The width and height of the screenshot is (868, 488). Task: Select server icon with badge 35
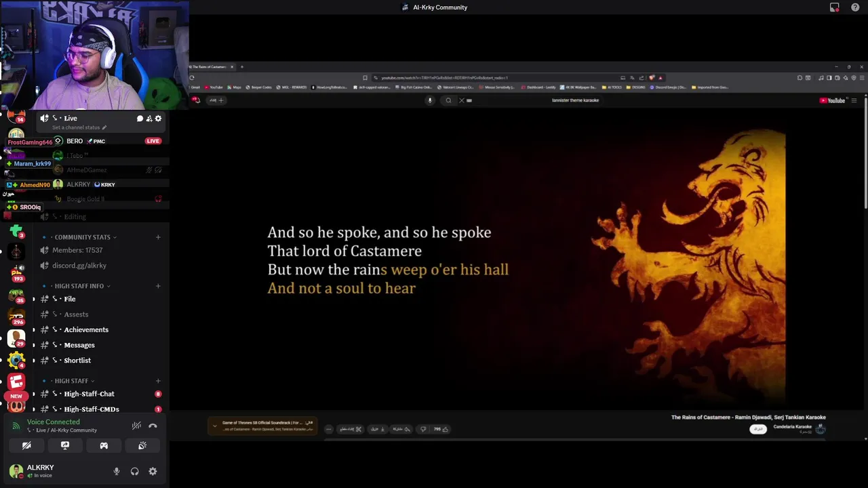click(x=16, y=295)
